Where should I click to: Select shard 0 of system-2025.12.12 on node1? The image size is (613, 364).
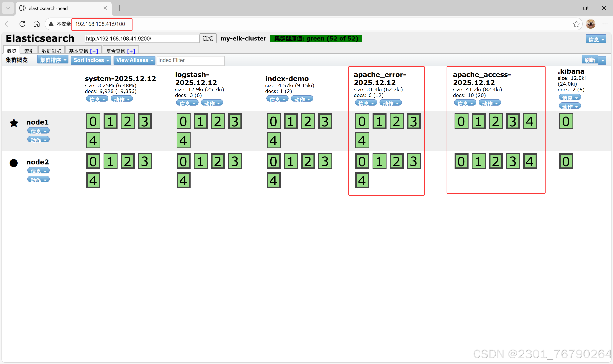[93, 121]
